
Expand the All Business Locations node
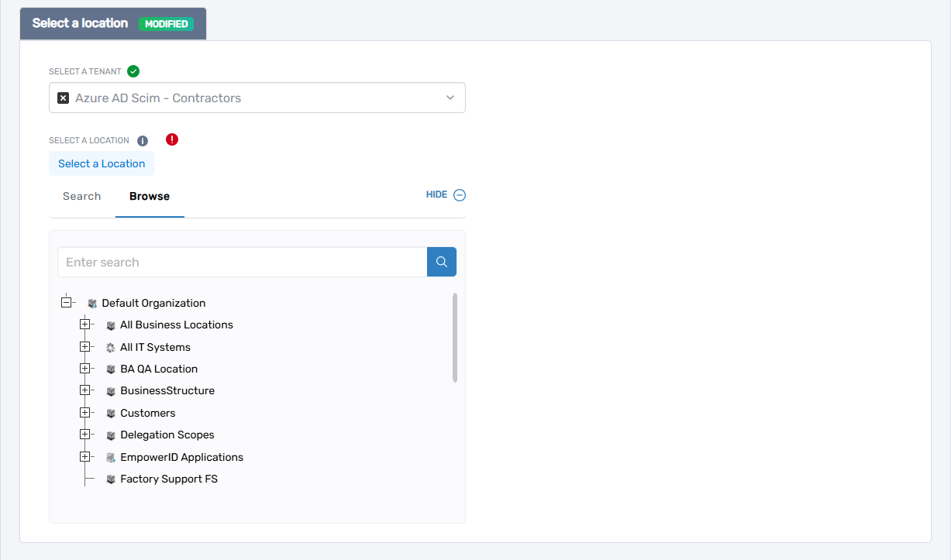point(85,325)
